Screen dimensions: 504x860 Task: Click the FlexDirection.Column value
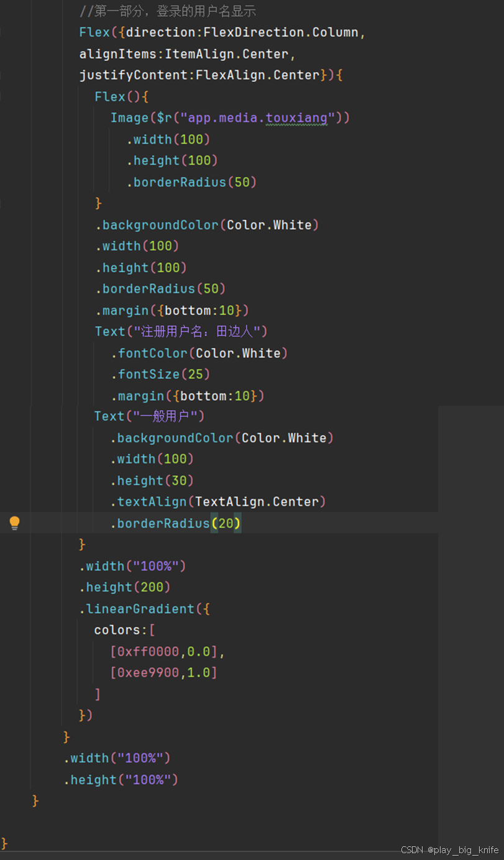click(281, 32)
